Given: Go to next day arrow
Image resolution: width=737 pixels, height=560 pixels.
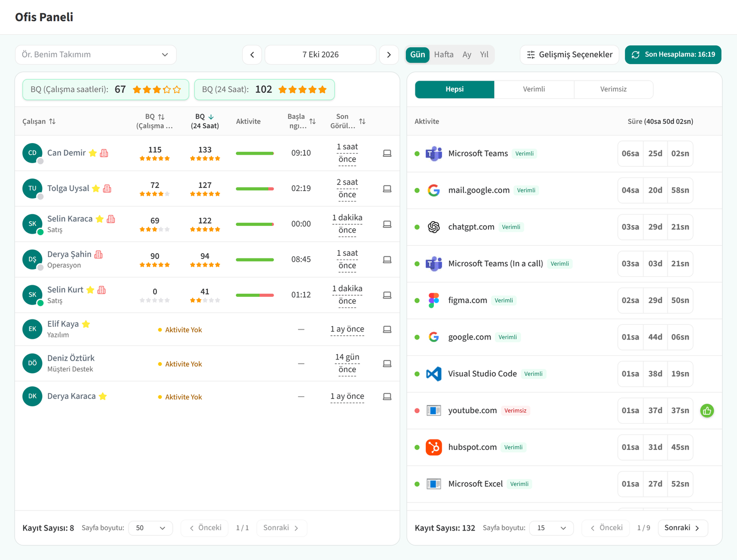Looking at the screenshot, I should click(x=389, y=55).
